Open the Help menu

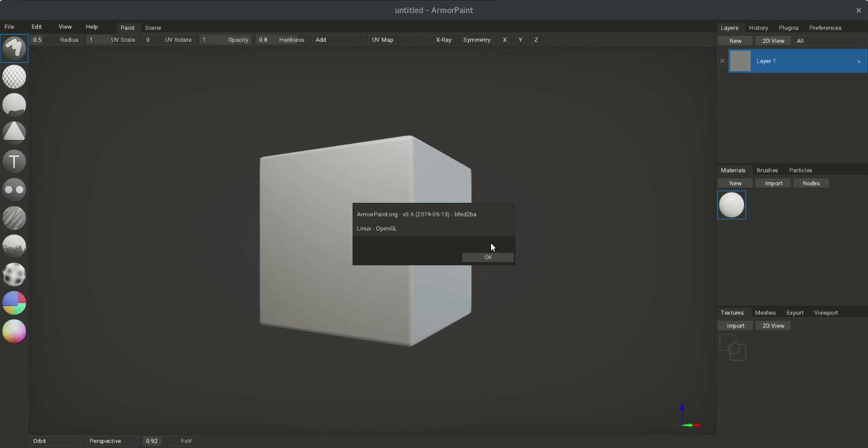(92, 27)
